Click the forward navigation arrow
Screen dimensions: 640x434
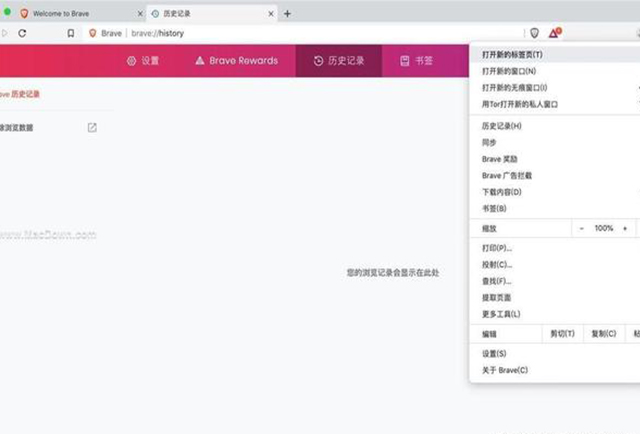point(5,33)
